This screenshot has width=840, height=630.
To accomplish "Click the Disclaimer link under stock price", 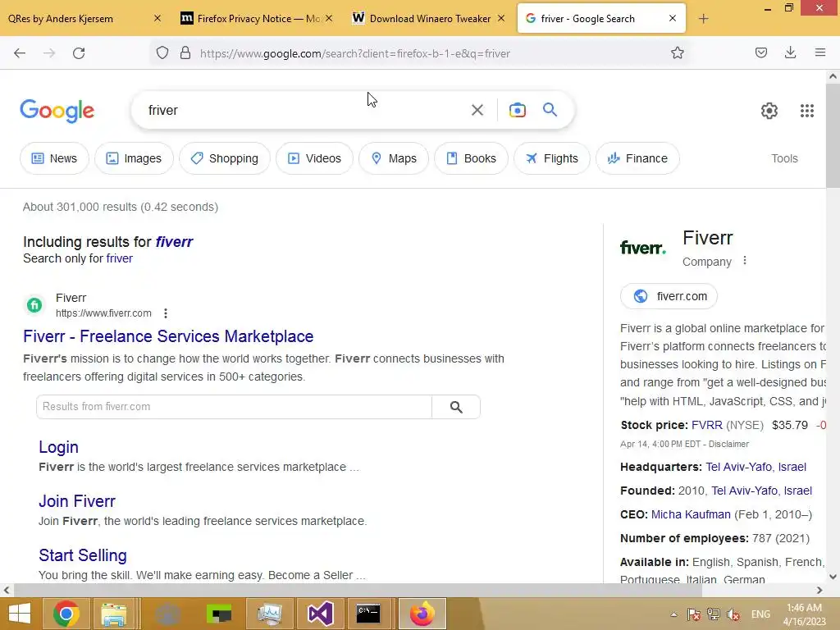I will pos(728,444).
